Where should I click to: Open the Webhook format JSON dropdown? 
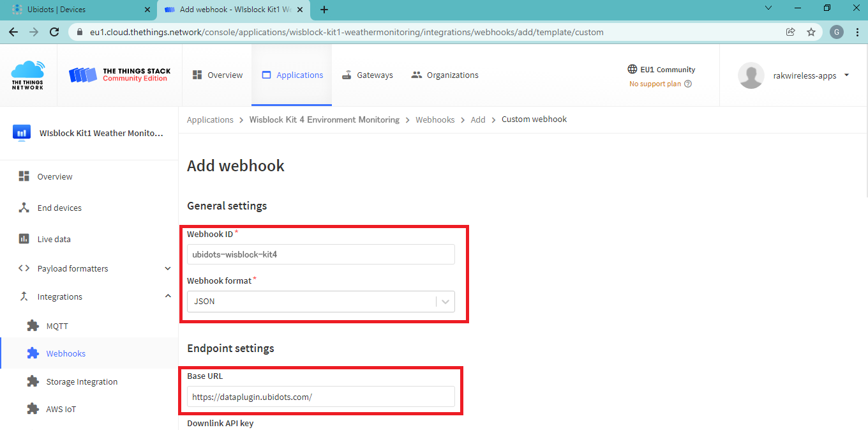[320, 302]
